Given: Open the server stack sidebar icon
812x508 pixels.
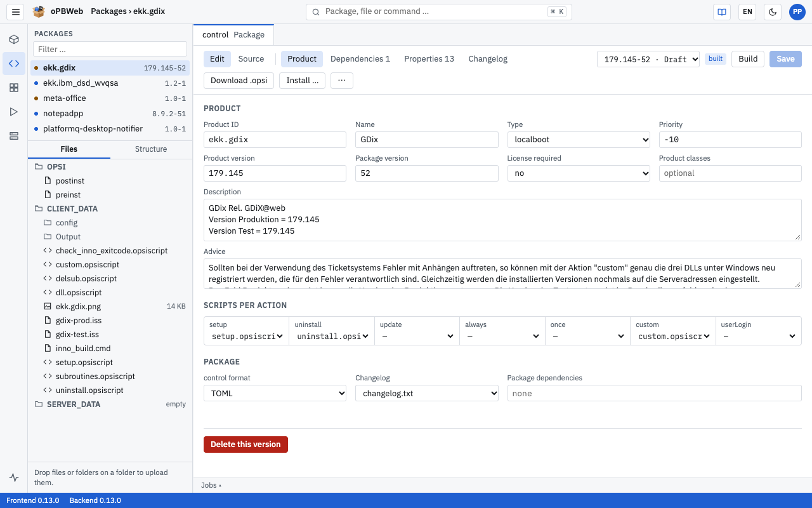Looking at the screenshot, I should pyautogui.click(x=14, y=136).
